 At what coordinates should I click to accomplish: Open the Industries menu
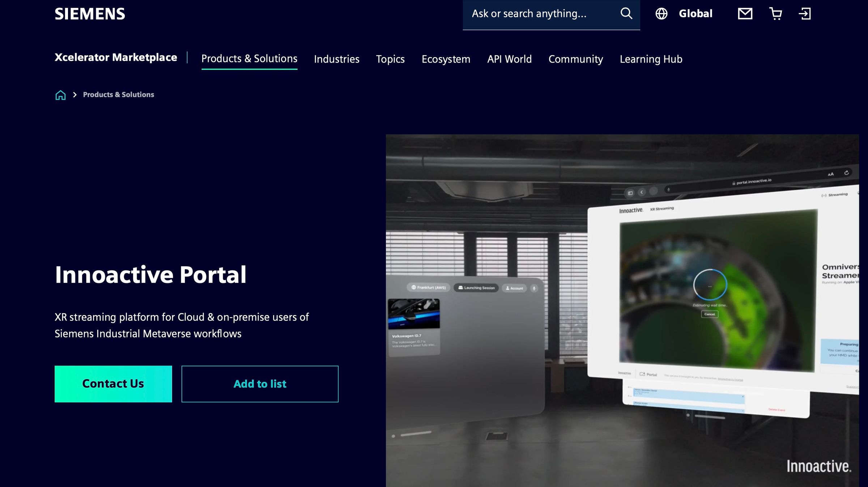click(x=336, y=59)
